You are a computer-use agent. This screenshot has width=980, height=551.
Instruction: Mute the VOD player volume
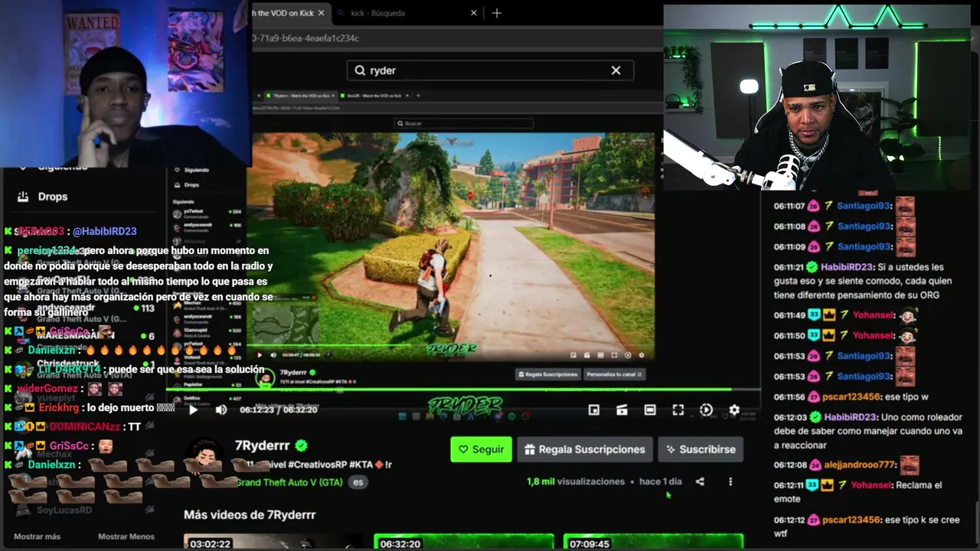point(221,410)
